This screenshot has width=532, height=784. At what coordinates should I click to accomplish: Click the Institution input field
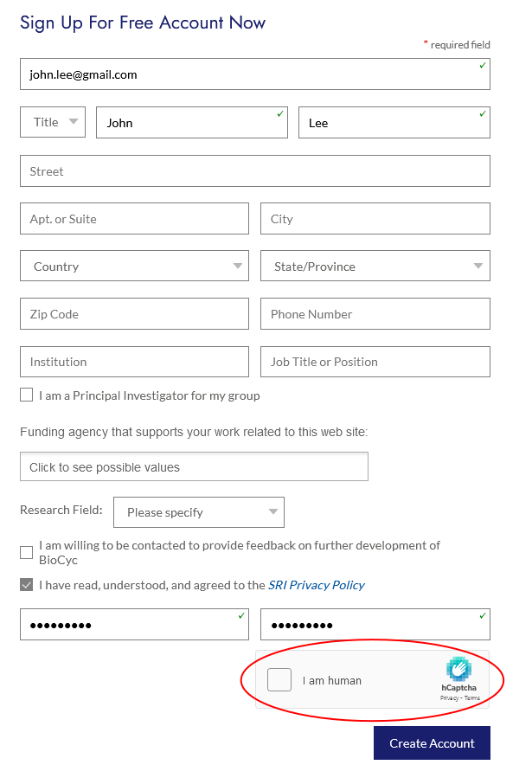tap(134, 362)
